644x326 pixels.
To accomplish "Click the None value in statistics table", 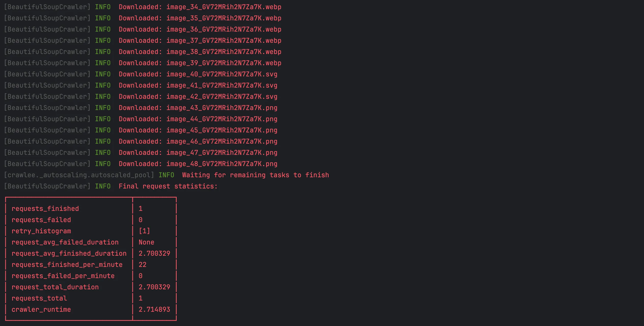I will coord(146,242).
